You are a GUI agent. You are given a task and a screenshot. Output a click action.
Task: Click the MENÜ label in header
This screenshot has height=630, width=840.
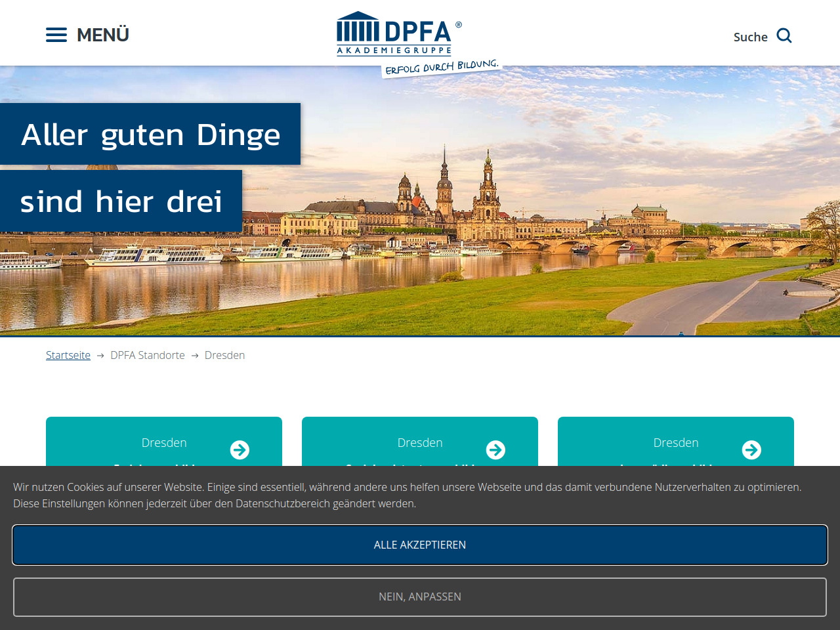click(103, 35)
